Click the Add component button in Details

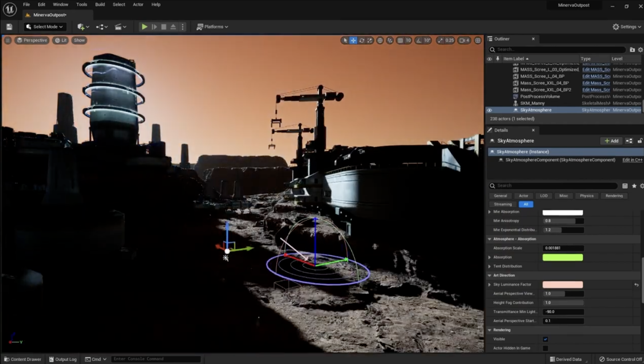611,141
